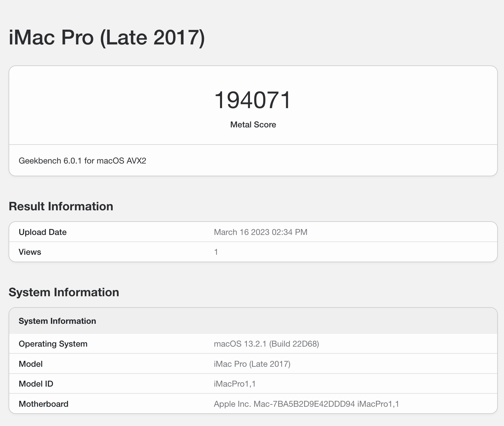Viewport: 504px width, 426px height.
Task: Click the iMac Pro (Late 2017) page title
Action: pyautogui.click(x=107, y=38)
